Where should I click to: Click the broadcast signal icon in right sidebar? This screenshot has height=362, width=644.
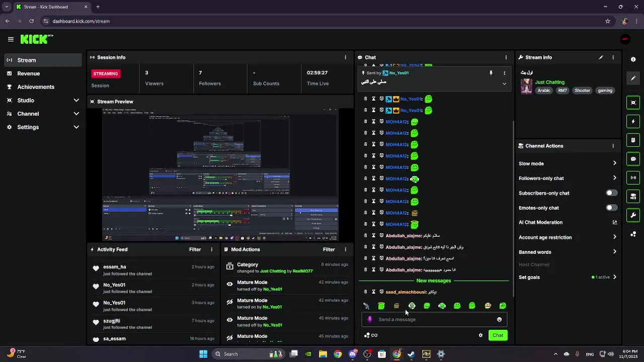tap(633, 177)
